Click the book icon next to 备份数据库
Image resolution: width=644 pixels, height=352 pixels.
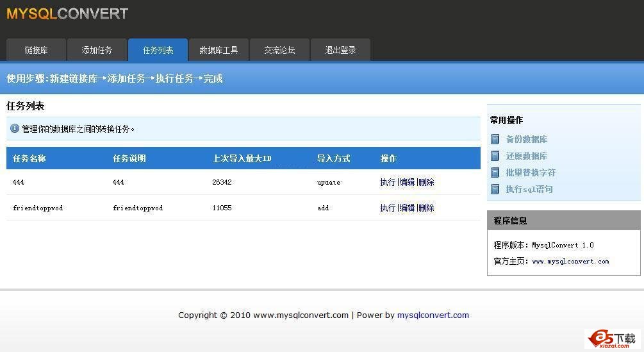pos(495,139)
